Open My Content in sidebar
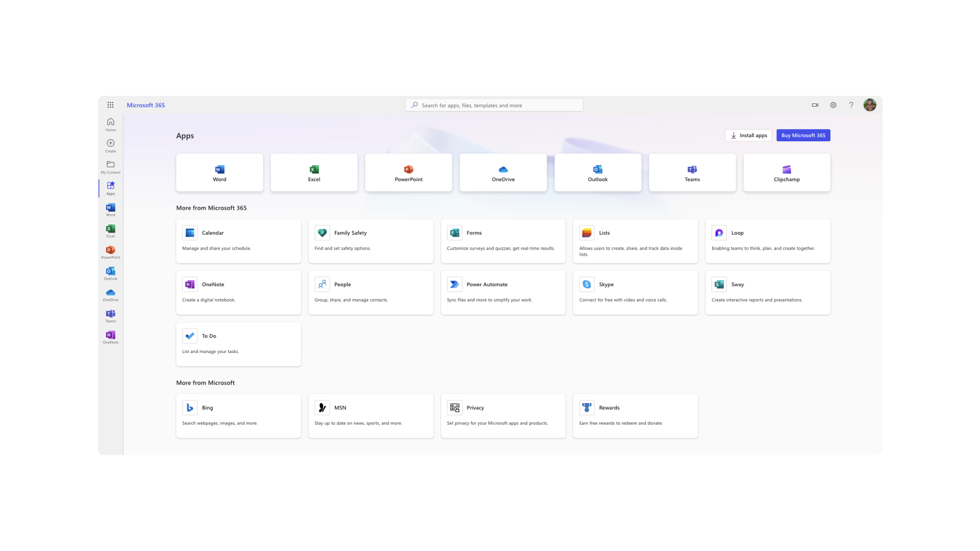Image resolution: width=980 pixels, height=551 pixels. (x=110, y=167)
